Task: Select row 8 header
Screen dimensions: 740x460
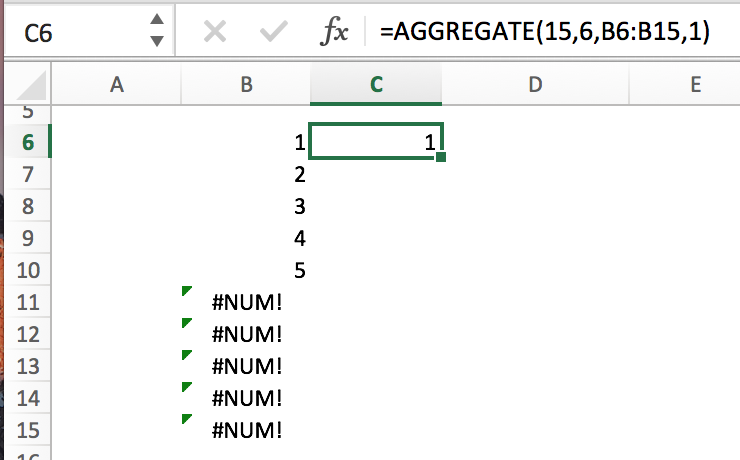Action: (x=27, y=207)
